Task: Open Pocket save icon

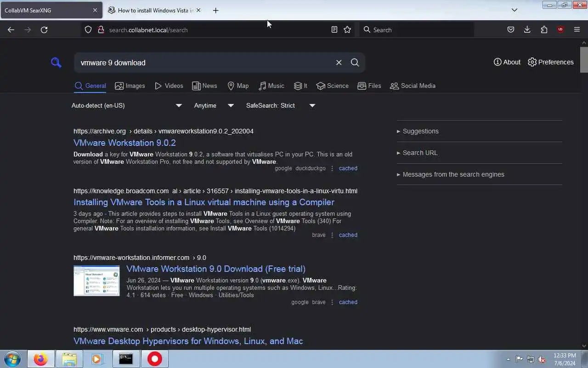Action: pyautogui.click(x=510, y=29)
